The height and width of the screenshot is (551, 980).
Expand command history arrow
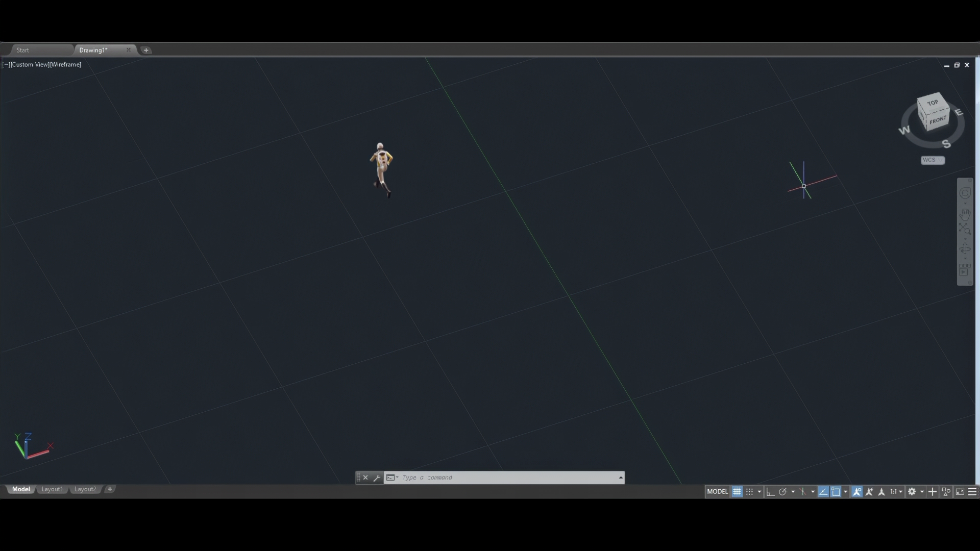(621, 478)
